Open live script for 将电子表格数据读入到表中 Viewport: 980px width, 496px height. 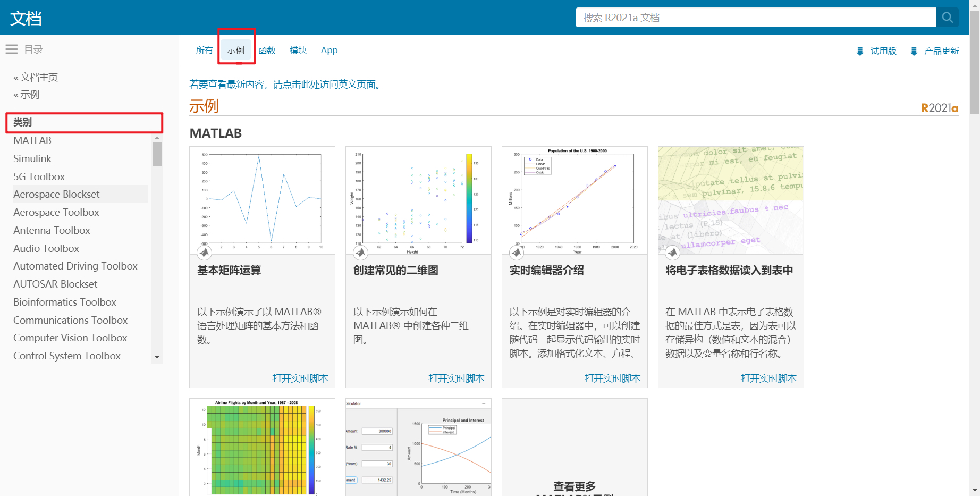768,379
